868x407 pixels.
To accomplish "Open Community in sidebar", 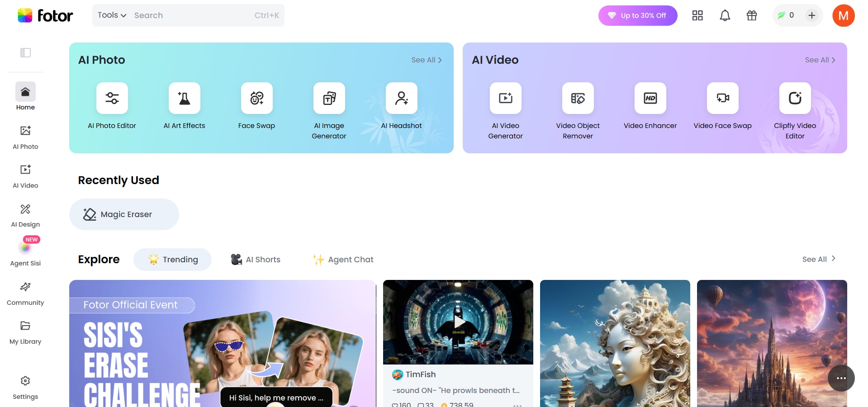I will point(25,293).
